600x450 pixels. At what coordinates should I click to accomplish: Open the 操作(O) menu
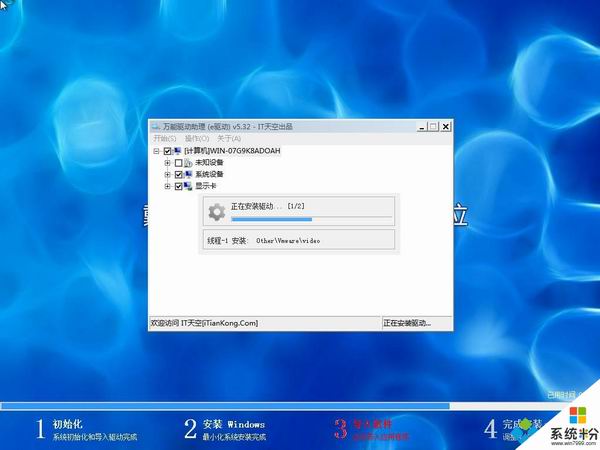coord(197,138)
